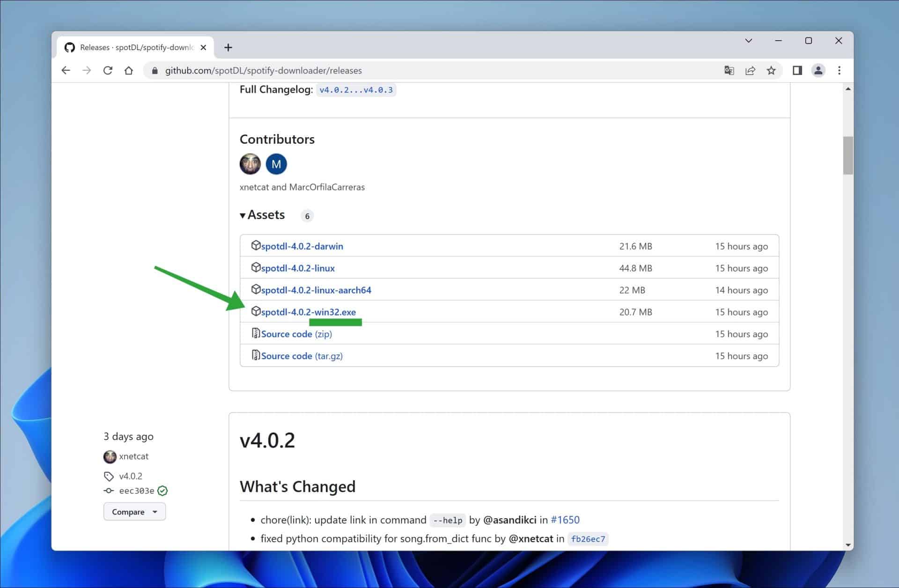Download spotdl-4.0.2-win32.exe asset
Image resolution: width=899 pixels, height=588 pixels.
point(308,312)
